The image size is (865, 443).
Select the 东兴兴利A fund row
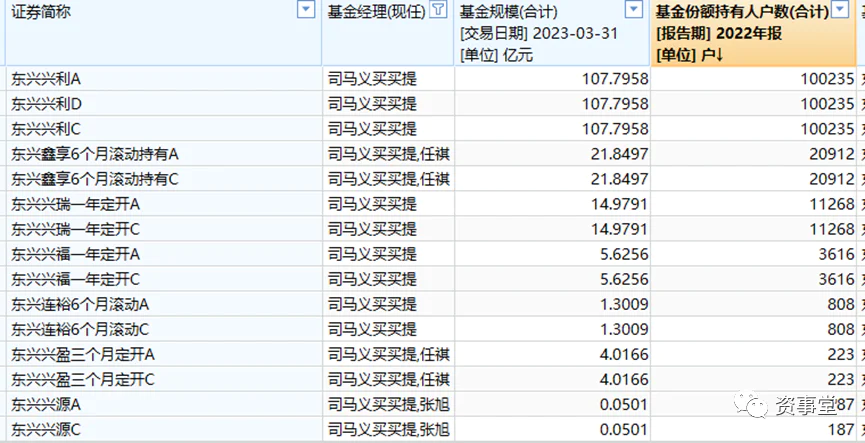(x=46, y=78)
